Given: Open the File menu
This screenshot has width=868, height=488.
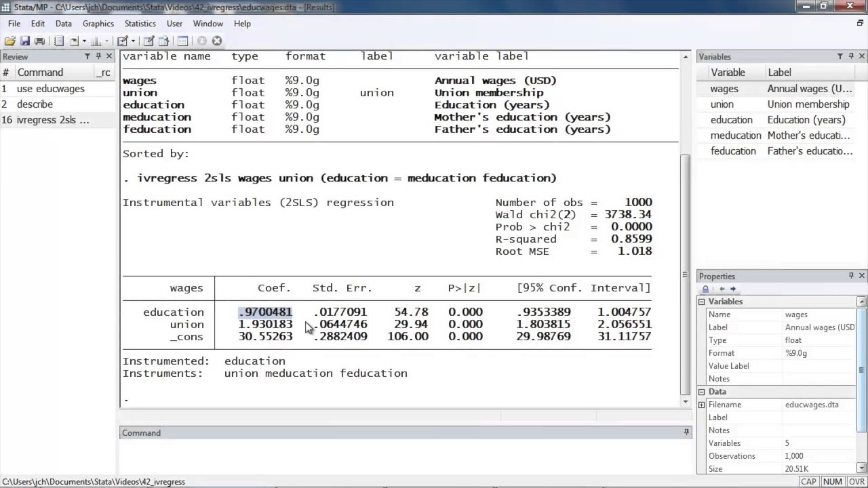Looking at the screenshot, I should pos(14,23).
